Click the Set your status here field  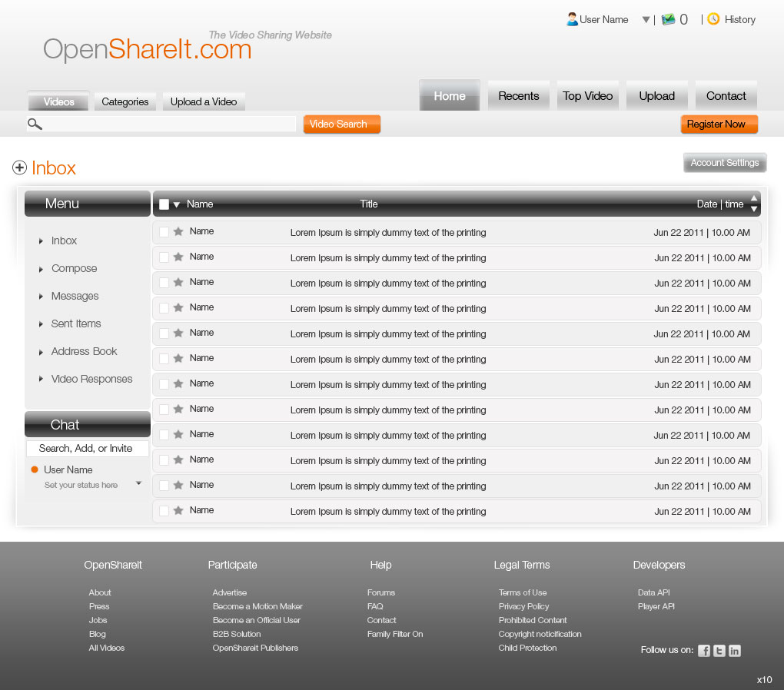pos(81,485)
